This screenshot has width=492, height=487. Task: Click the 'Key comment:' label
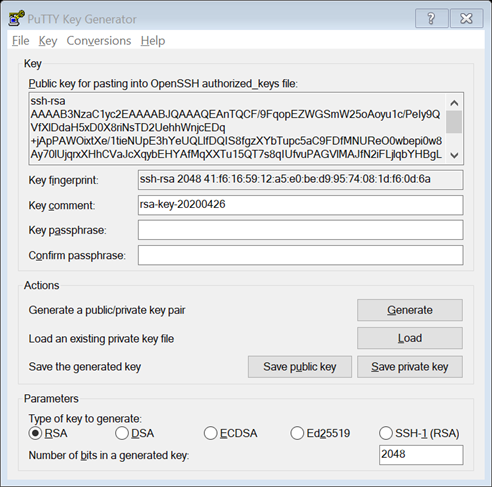tap(62, 205)
